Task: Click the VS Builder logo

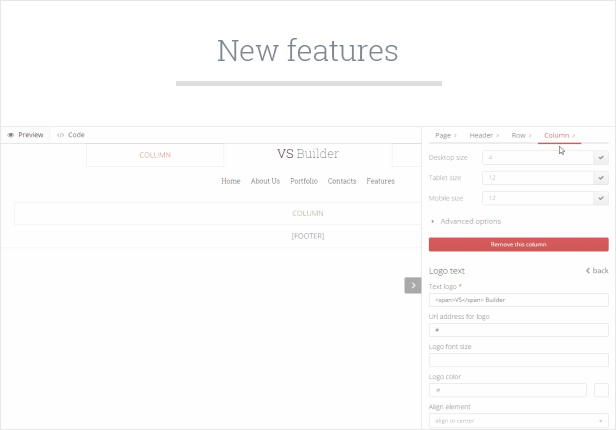Action: coord(308,154)
